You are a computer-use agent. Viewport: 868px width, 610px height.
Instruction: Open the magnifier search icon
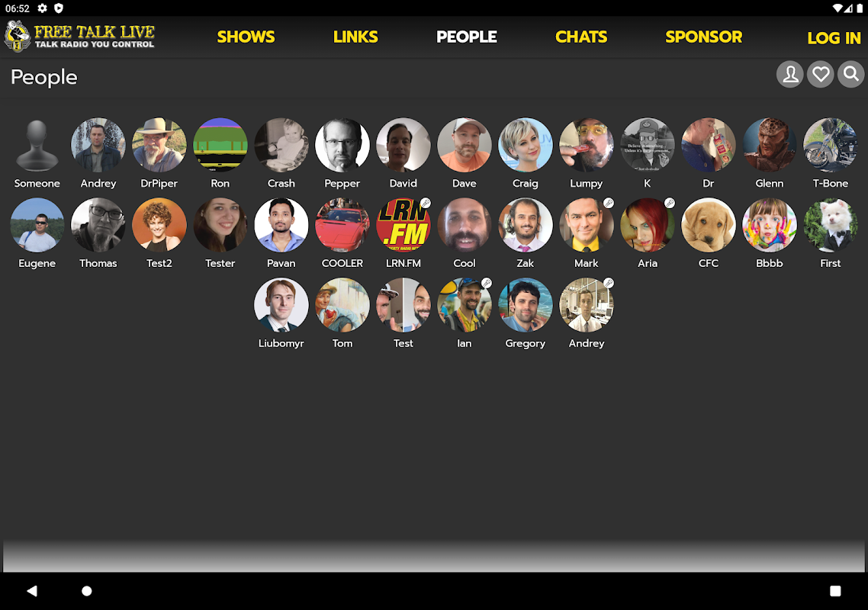pos(851,74)
